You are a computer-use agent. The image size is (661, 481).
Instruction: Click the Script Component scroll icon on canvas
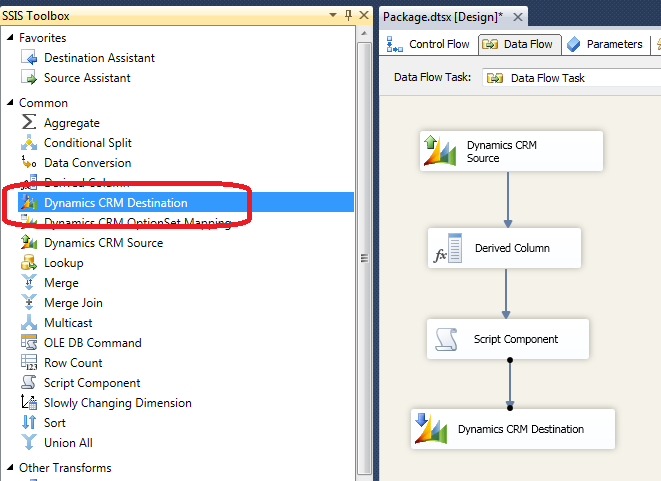(x=446, y=339)
